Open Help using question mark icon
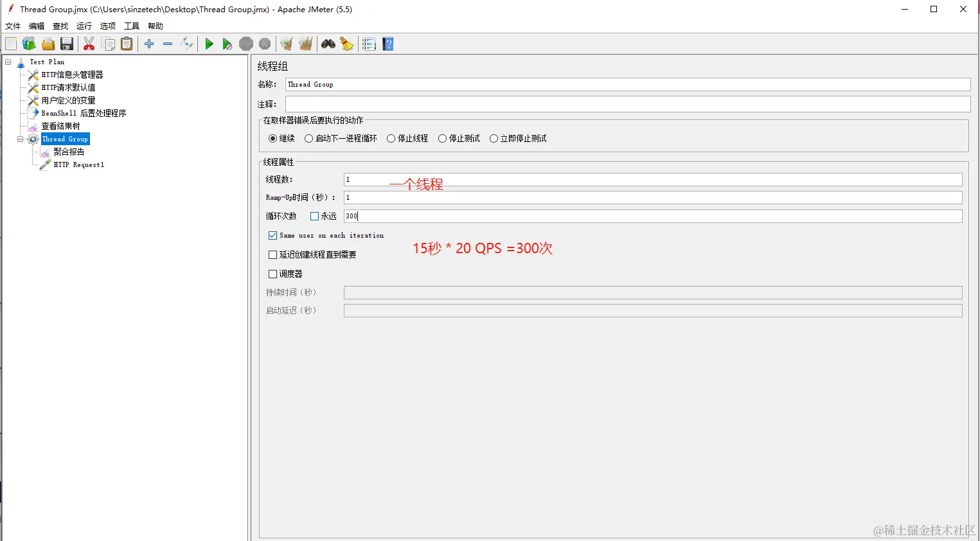 pyautogui.click(x=388, y=44)
